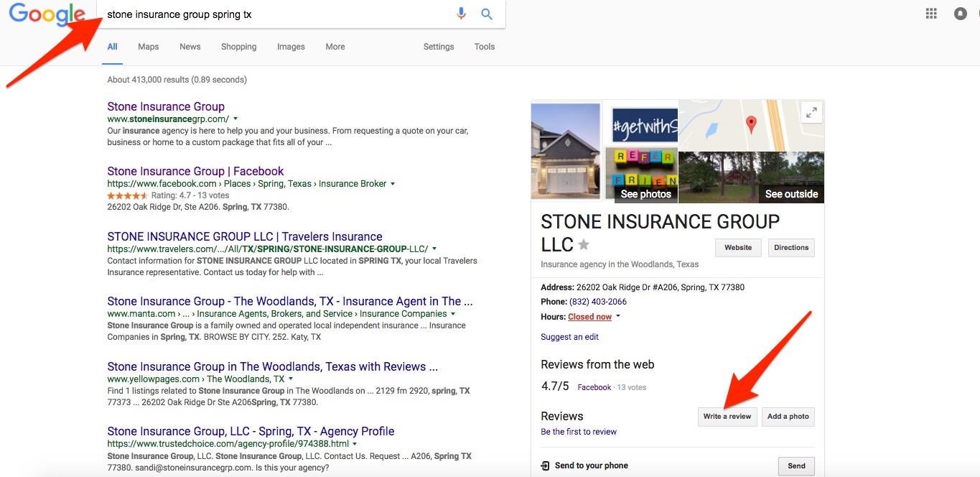Click the Send button
980x477 pixels.
pos(796,466)
